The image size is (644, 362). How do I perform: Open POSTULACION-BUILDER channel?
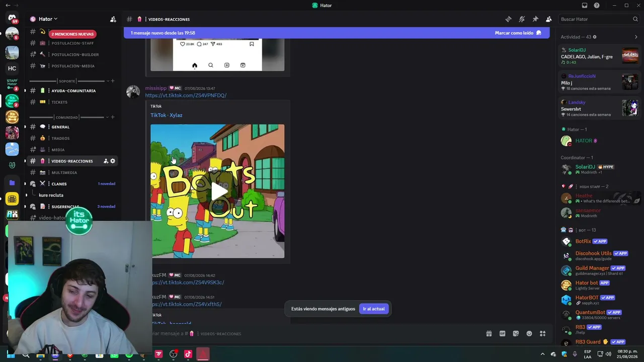point(72,54)
